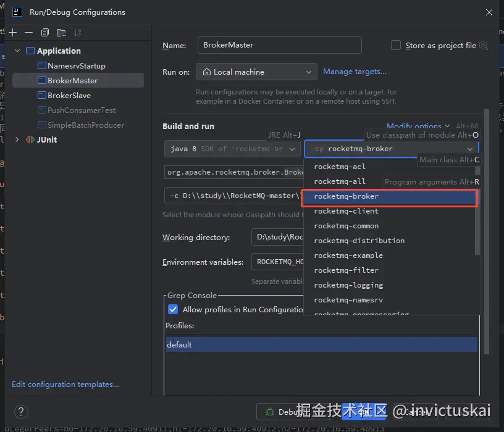Image resolution: width=504 pixels, height=432 pixels.
Task: Choose rocketmq-broker in module list
Action: pyautogui.click(x=389, y=196)
